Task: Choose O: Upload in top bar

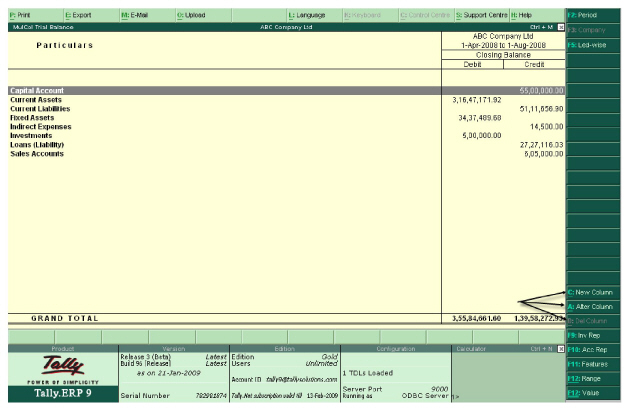Action: pyautogui.click(x=203, y=15)
